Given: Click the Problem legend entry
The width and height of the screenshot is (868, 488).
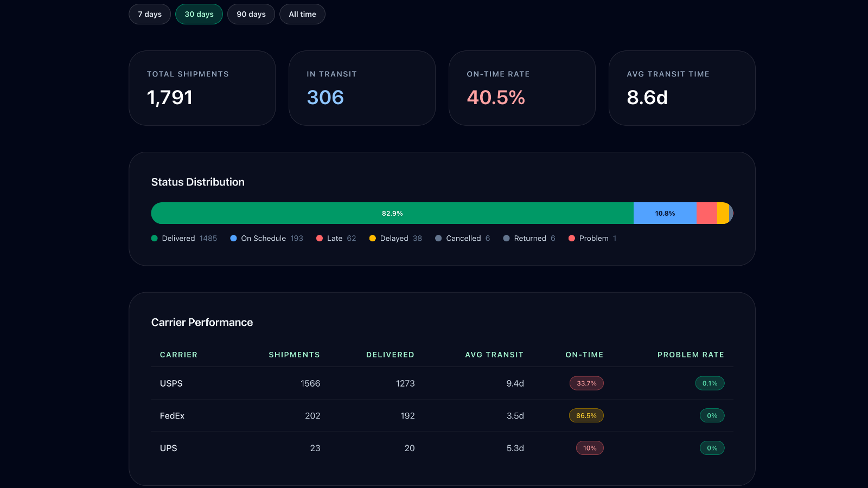Looking at the screenshot, I should click(x=592, y=238).
